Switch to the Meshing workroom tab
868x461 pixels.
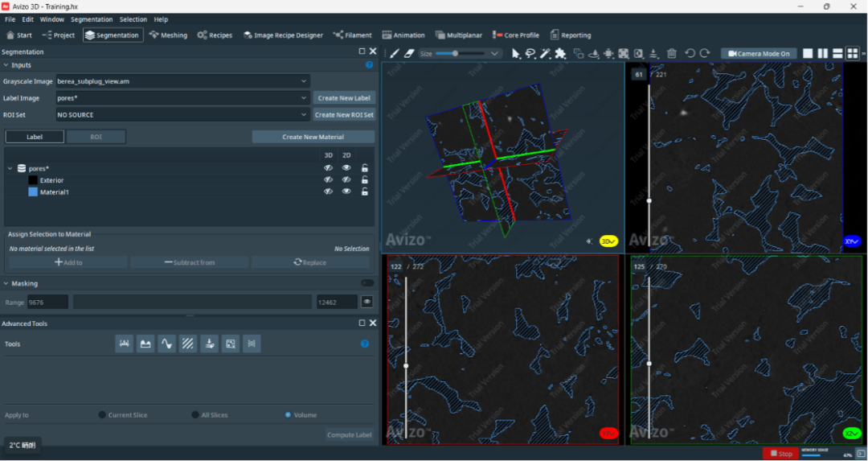point(168,35)
